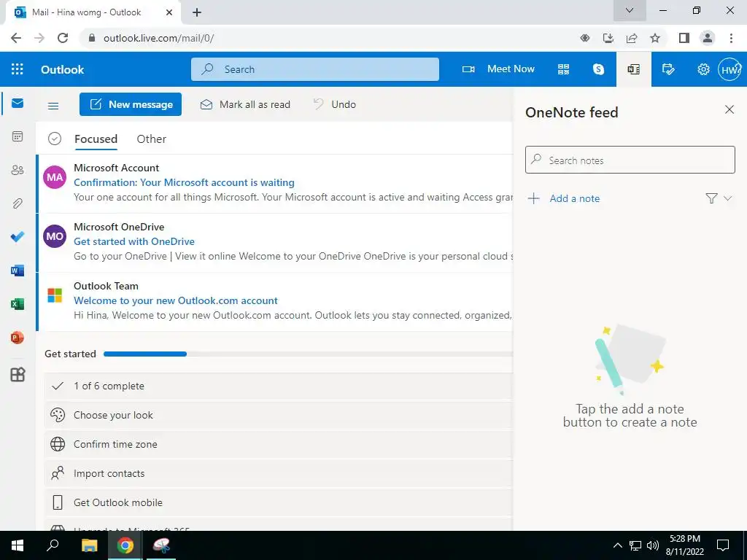747x560 pixels.
Task: Open the To Do checkmark app
Action: point(18,237)
